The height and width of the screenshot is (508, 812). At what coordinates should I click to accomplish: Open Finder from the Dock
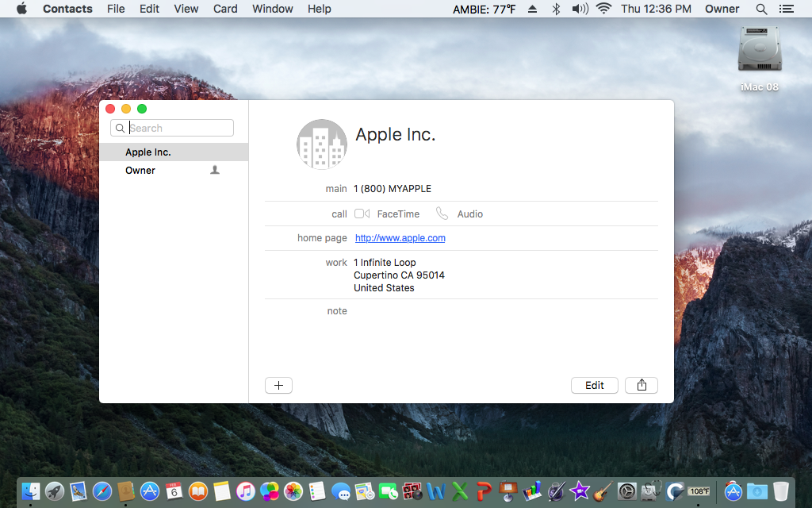coord(31,491)
